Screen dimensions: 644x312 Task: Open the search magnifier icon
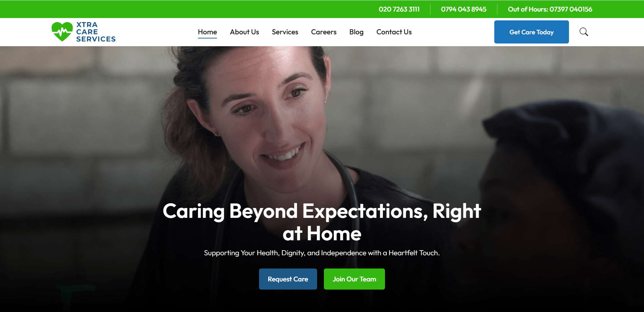(x=584, y=32)
